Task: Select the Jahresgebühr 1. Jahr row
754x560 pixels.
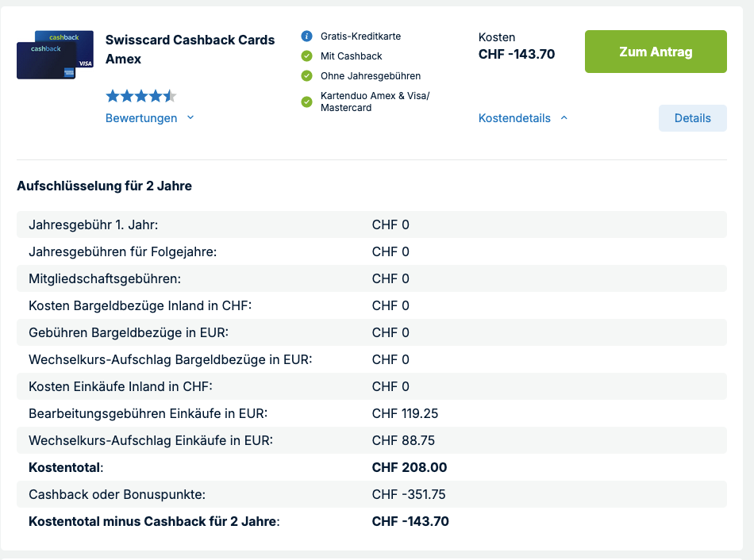Action: pos(371,225)
